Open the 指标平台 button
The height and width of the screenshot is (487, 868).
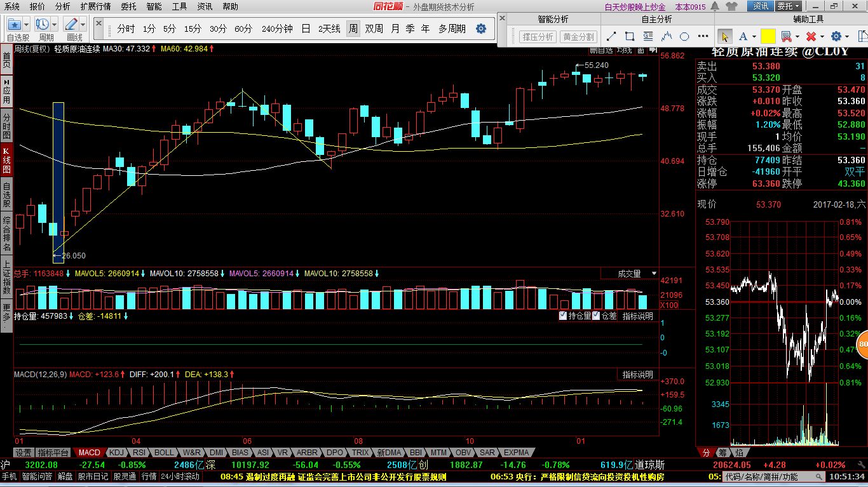point(53,453)
